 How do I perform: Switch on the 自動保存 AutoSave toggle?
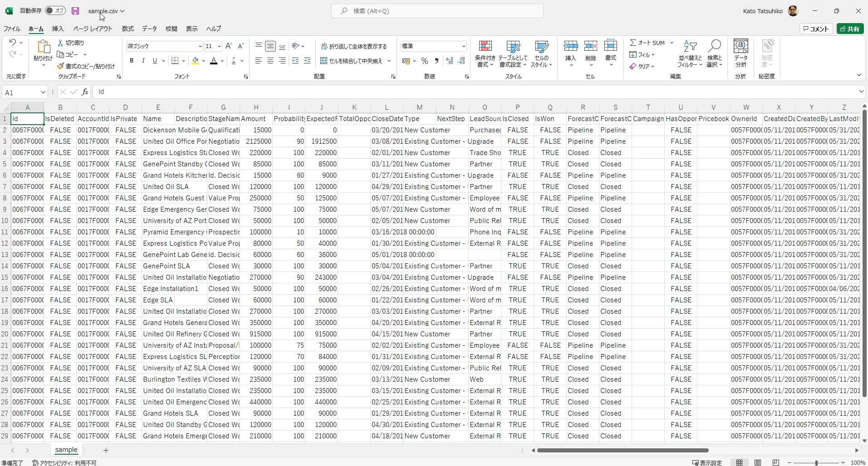click(x=55, y=11)
